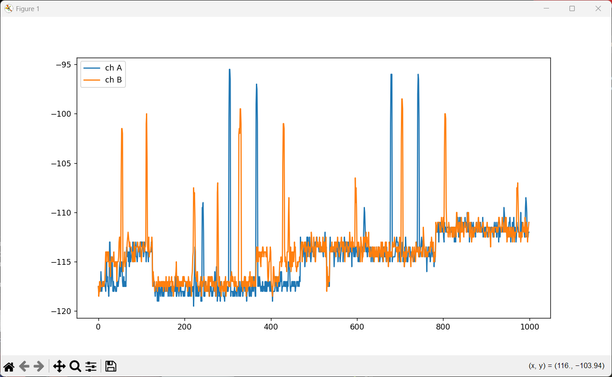Click the cursor coordinates readout in status bar

(x=566, y=366)
